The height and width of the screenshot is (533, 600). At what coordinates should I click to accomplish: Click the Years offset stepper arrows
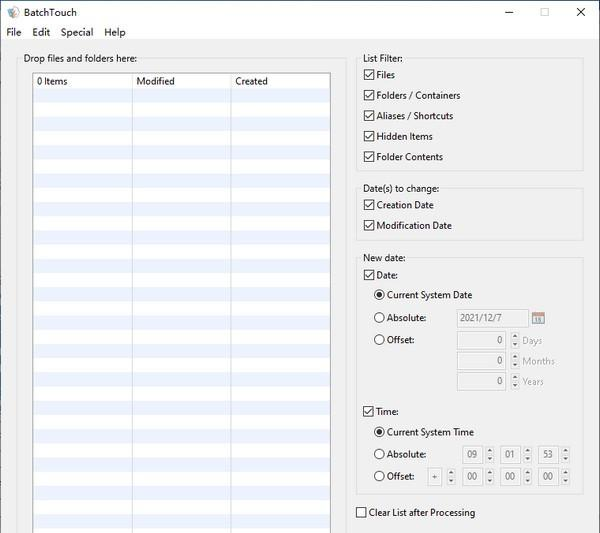pyautogui.click(x=515, y=381)
